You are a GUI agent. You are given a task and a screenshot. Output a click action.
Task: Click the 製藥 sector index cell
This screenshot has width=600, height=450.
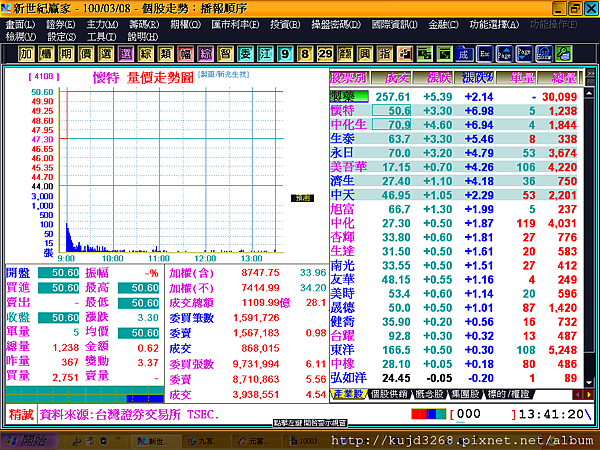tap(349, 96)
